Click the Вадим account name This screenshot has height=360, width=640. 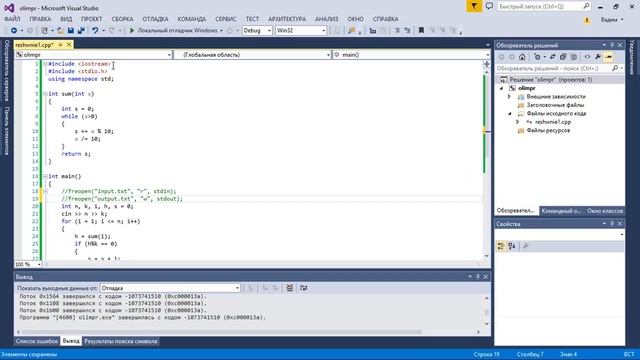point(609,20)
